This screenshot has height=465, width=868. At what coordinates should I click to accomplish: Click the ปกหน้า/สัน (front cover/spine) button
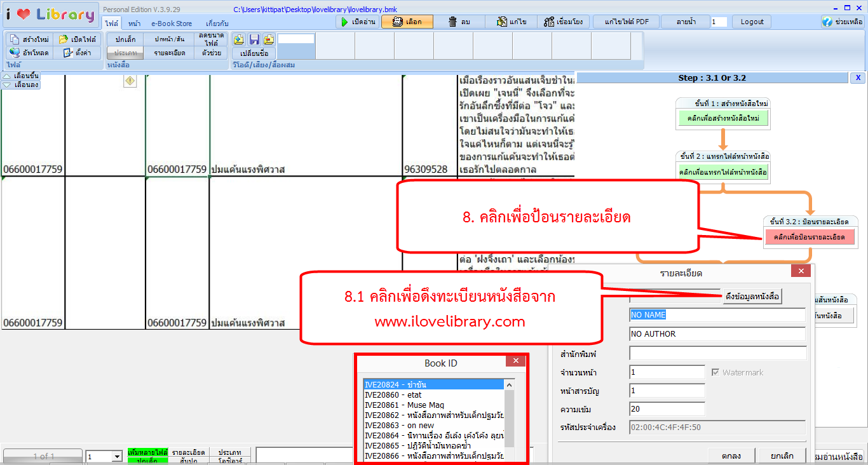point(169,39)
